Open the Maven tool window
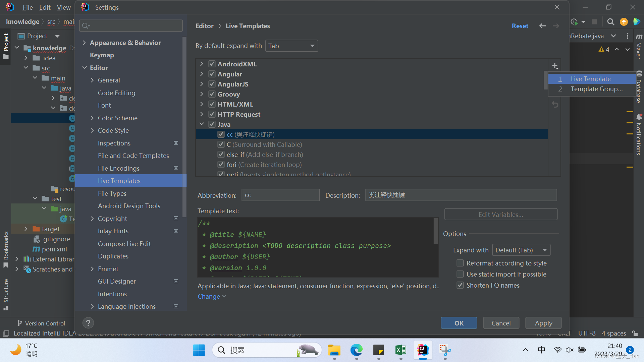 click(x=639, y=47)
